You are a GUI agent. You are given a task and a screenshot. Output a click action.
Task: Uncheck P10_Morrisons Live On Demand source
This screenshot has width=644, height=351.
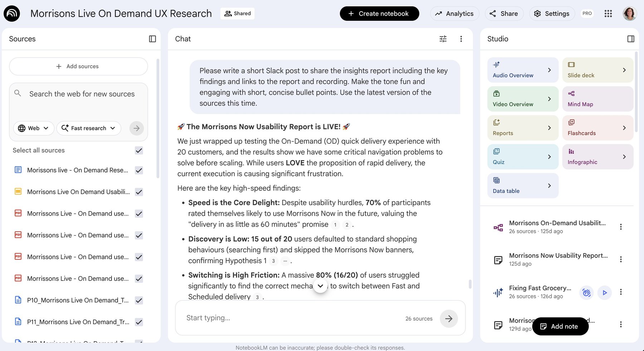pos(139,301)
